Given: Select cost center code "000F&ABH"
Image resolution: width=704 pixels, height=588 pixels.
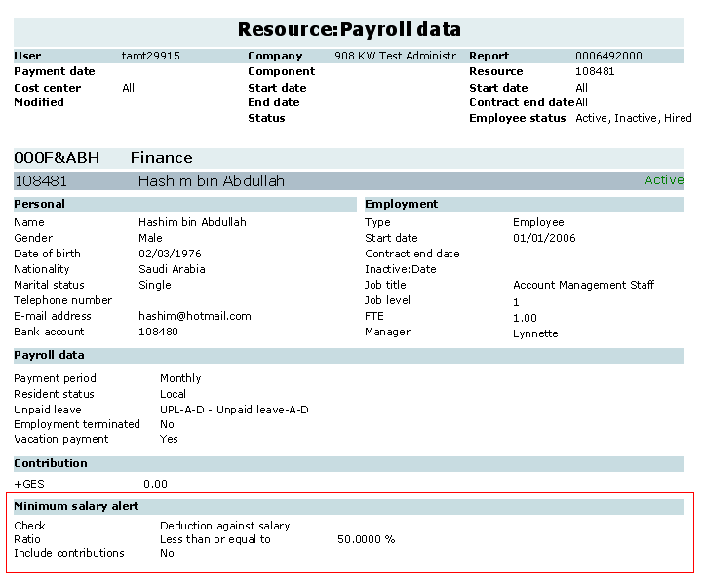Looking at the screenshot, I should click(x=57, y=158).
